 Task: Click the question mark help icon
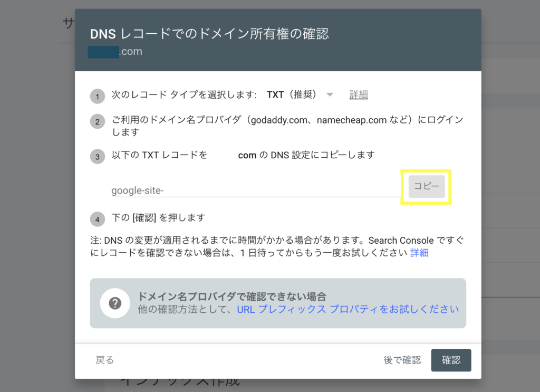[x=115, y=303]
